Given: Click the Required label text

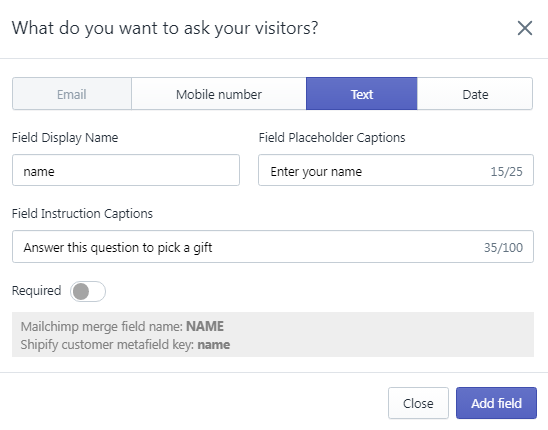Looking at the screenshot, I should (36, 291).
